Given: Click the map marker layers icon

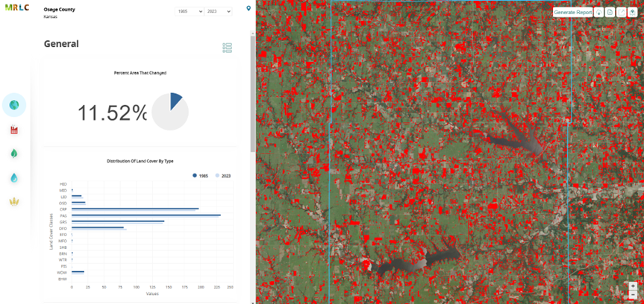Looking at the screenshot, I should tap(633, 13).
